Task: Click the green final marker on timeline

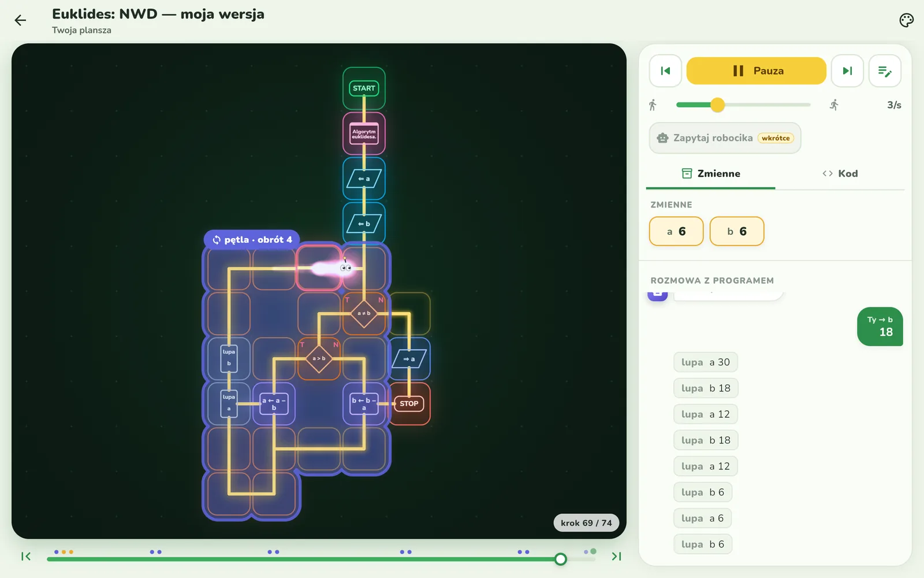Action: [593, 551]
